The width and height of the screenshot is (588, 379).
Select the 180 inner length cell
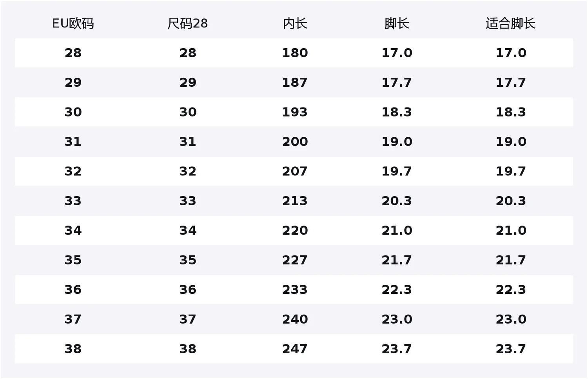(295, 53)
